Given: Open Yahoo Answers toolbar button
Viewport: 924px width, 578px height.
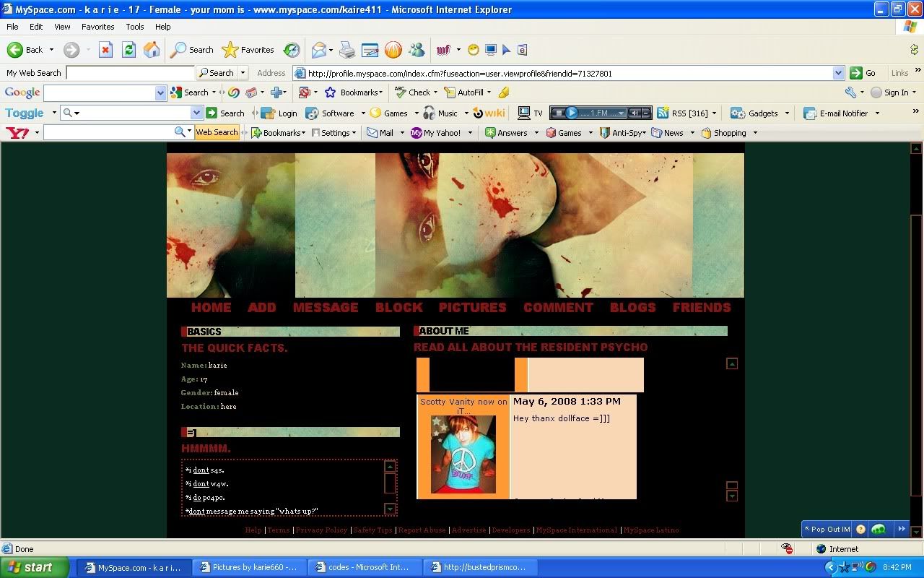Looking at the screenshot, I should (x=506, y=132).
